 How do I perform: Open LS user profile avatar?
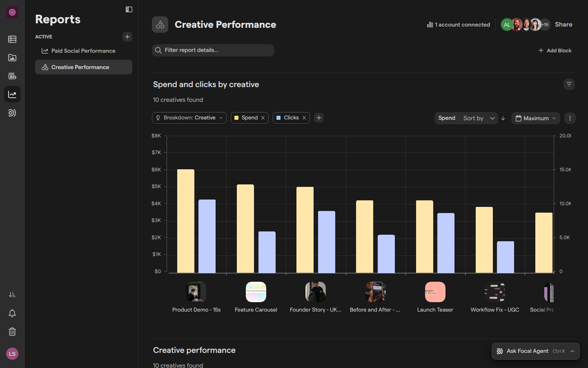[x=12, y=354]
